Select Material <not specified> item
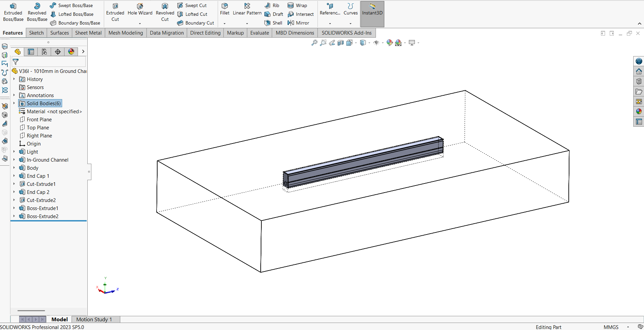 (x=50, y=111)
